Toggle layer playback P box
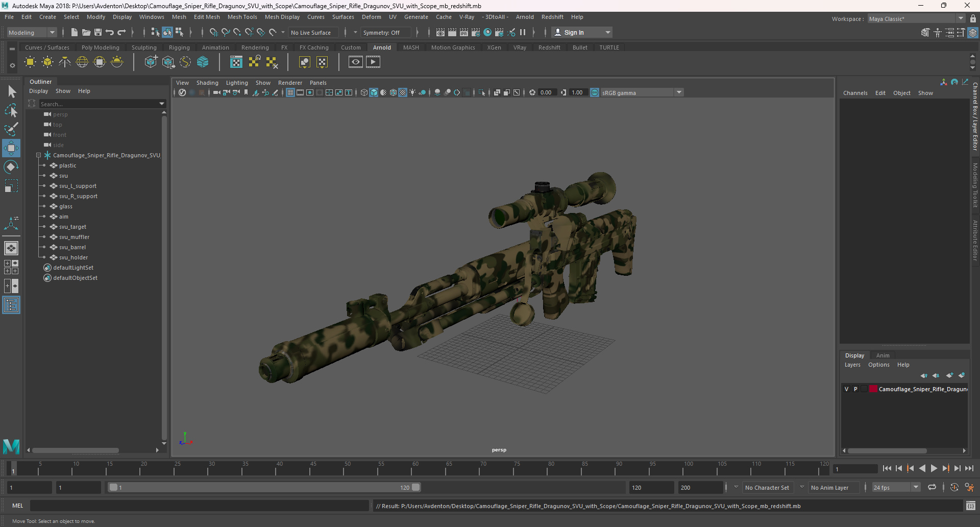 pos(855,389)
